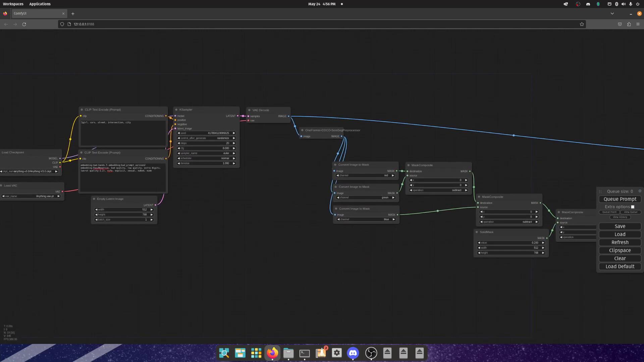644x362 pixels.
Task: Bookmark this page with star icon
Action: [582, 24]
